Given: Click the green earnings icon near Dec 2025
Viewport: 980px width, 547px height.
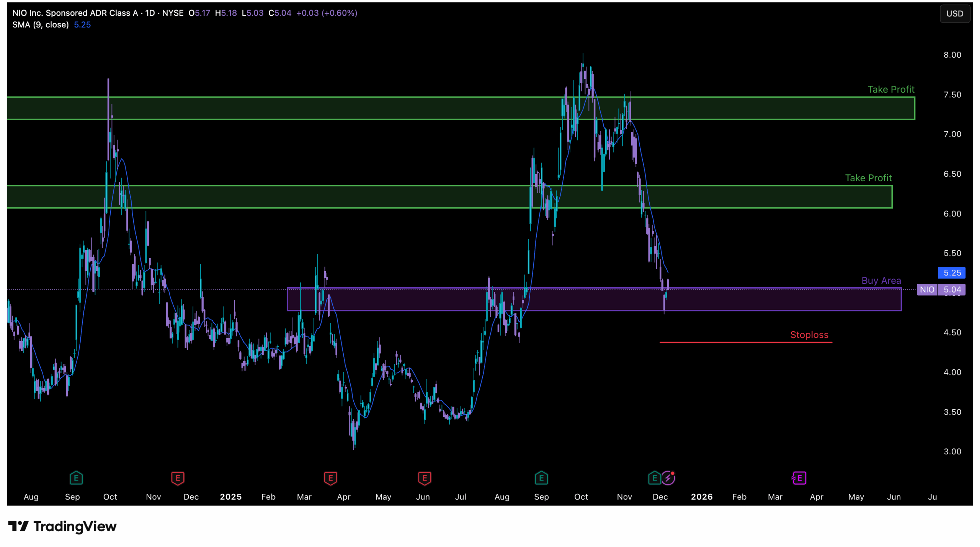Looking at the screenshot, I should coord(654,478).
